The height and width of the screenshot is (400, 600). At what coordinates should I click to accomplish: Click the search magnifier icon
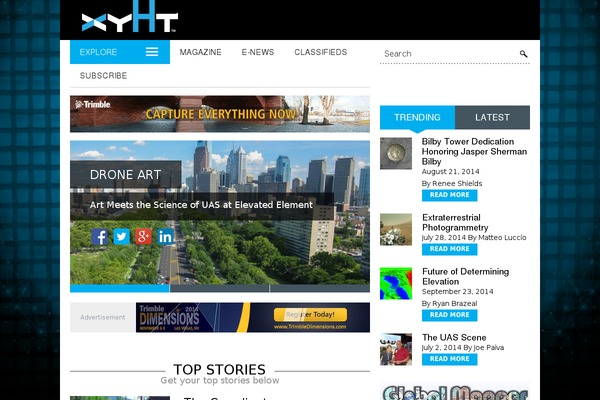[523, 54]
